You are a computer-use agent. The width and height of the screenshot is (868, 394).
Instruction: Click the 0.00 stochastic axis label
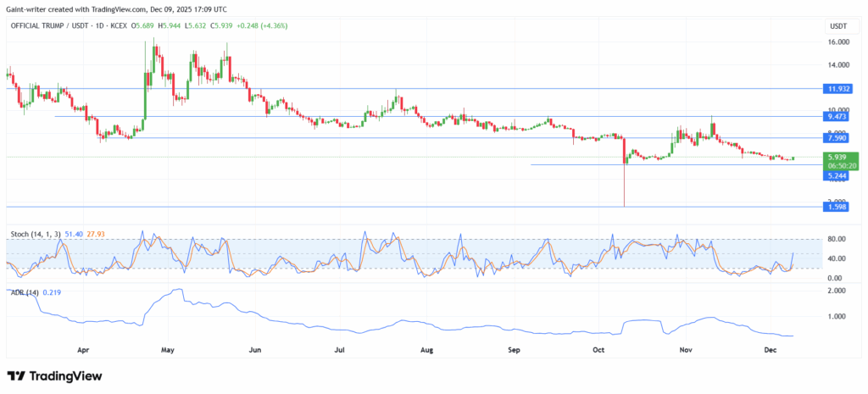point(835,279)
